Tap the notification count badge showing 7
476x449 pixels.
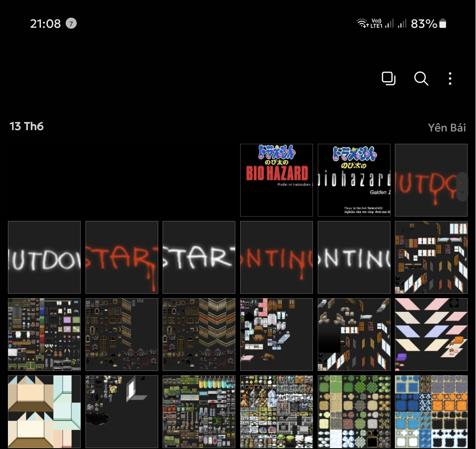coord(71,23)
